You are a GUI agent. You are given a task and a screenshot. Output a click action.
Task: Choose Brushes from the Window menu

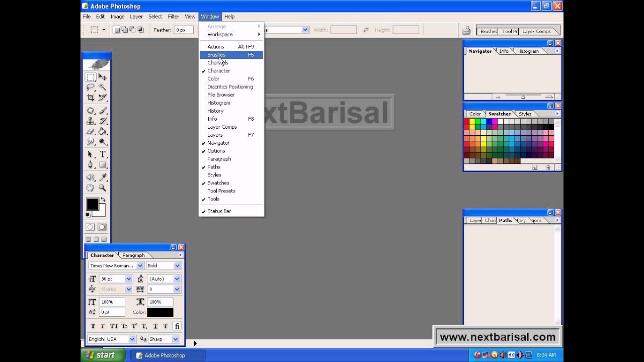(x=231, y=55)
